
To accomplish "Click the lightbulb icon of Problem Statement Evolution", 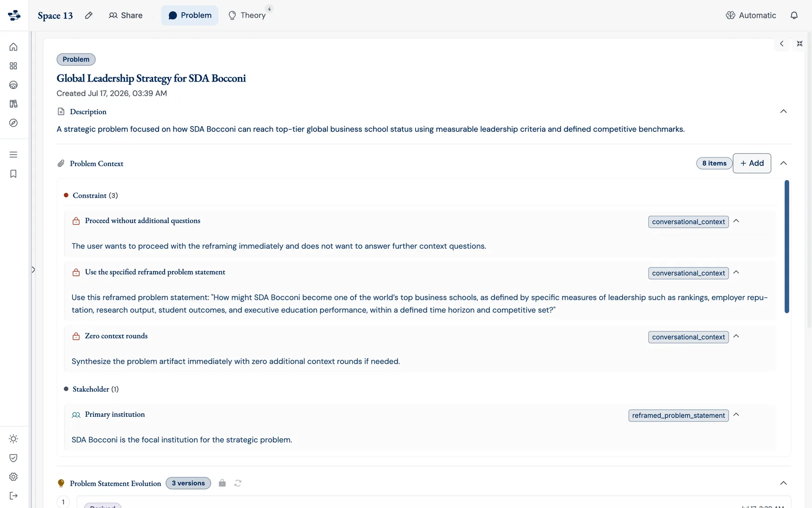I will click(61, 483).
